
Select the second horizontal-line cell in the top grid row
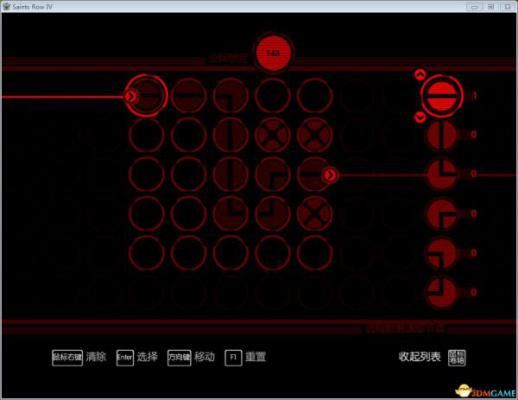[x=189, y=96]
